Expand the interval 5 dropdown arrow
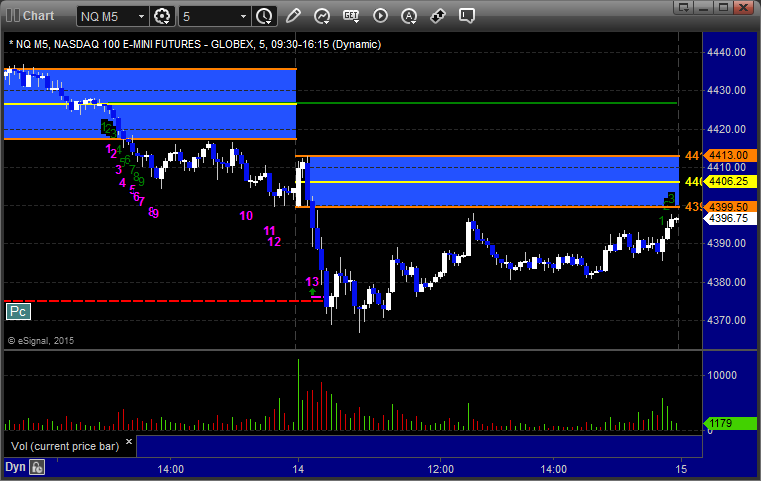The image size is (761, 481). [x=243, y=17]
